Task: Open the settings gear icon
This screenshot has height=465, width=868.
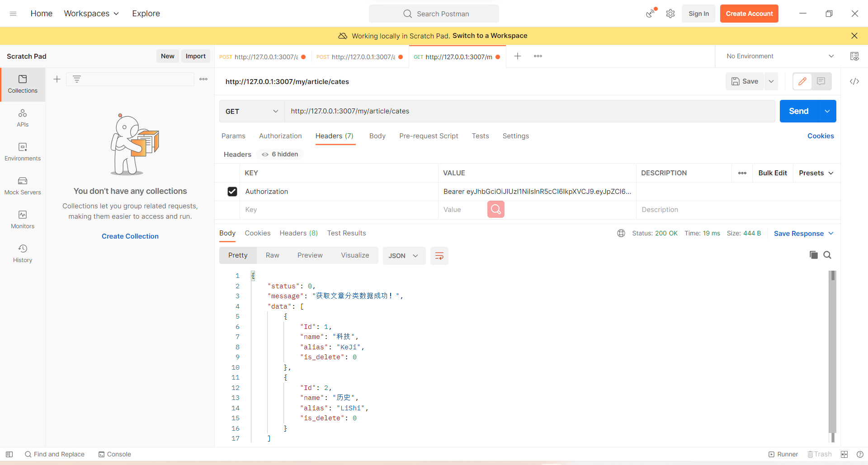Action: click(670, 14)
